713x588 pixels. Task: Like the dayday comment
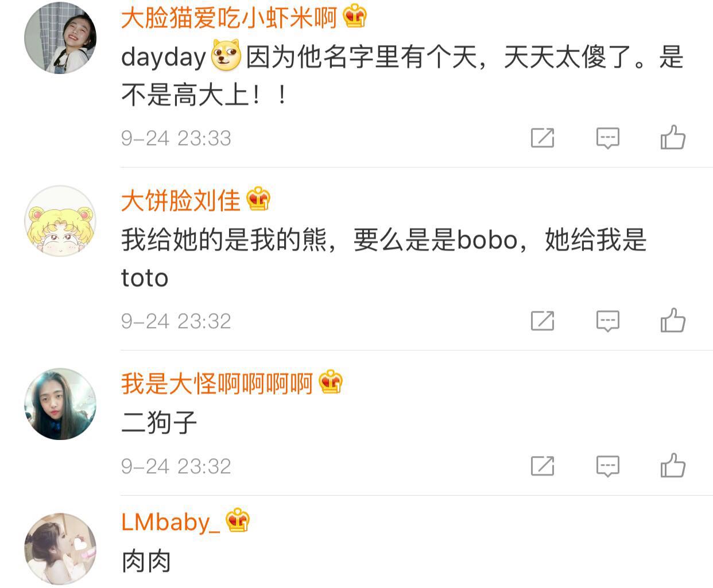pos(673,138)
